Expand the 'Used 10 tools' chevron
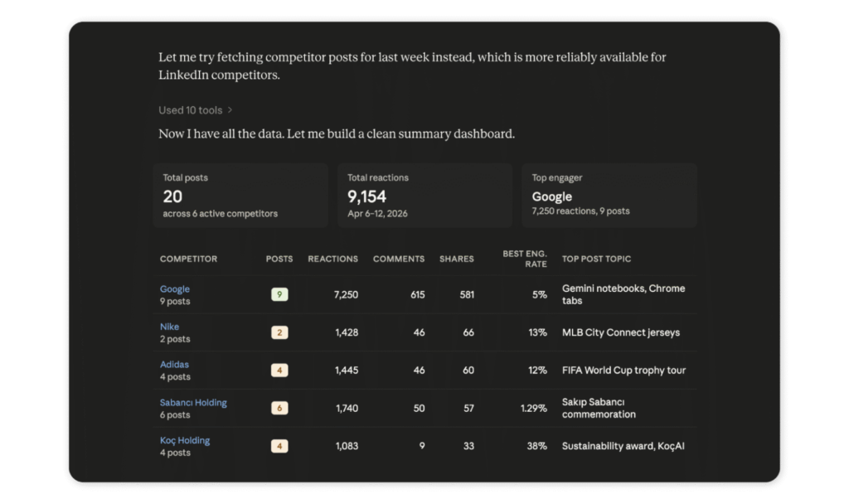 (x=230, y=110)
